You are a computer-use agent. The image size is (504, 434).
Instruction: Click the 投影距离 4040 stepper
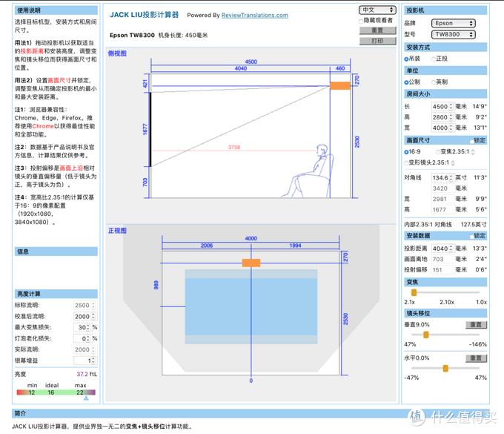point(451,249)
